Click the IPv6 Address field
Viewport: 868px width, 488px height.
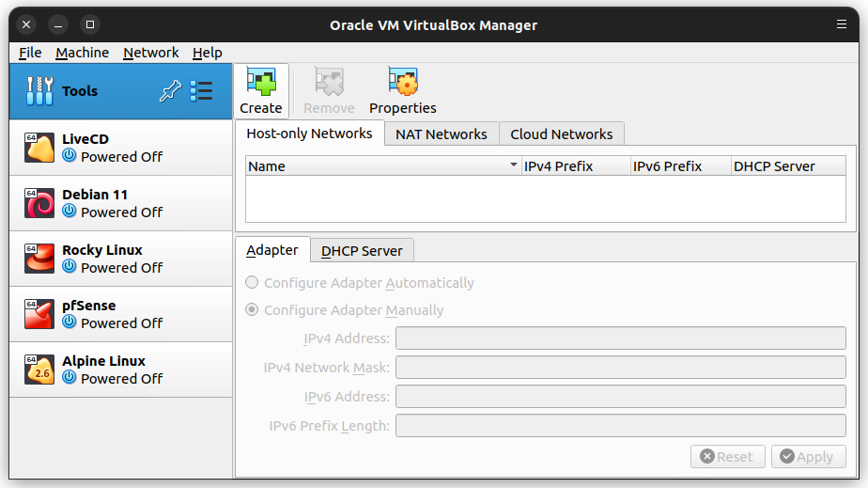click(x=621, y=397)
